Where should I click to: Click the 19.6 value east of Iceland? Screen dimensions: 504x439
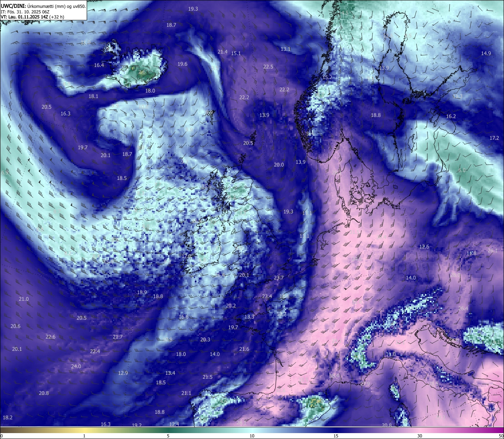182,64
